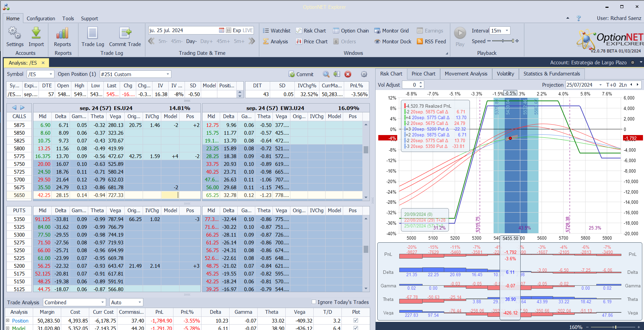
Task: Open the Reports bar chart icon
Action: [x=63, y=33]
